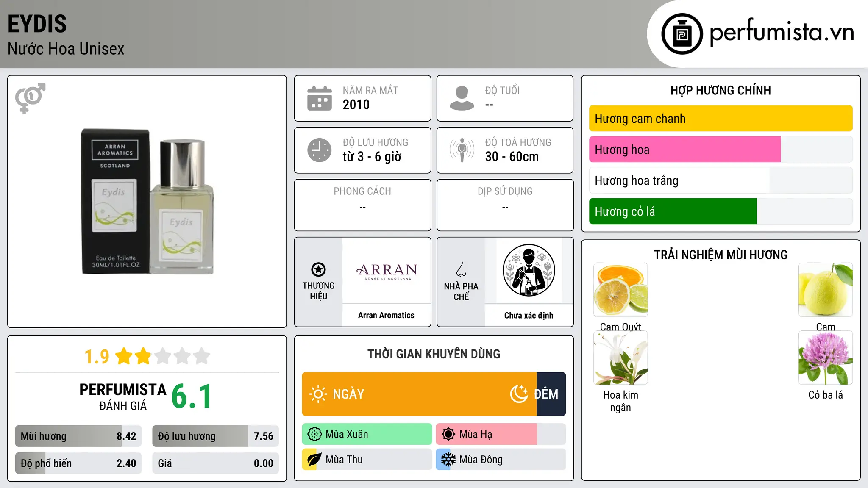This screenshot has height=488, width=868.
Task: Click the Mùa Đông season label
Action: (x=481, y=460)
